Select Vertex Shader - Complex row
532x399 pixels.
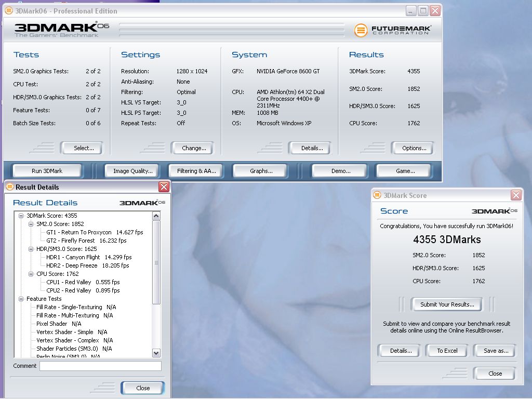pos(75,340)
